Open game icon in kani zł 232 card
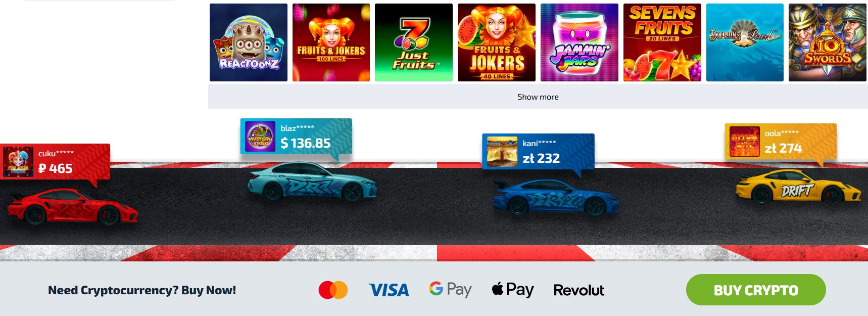The image size is (868, 316). tap(502, 152)
